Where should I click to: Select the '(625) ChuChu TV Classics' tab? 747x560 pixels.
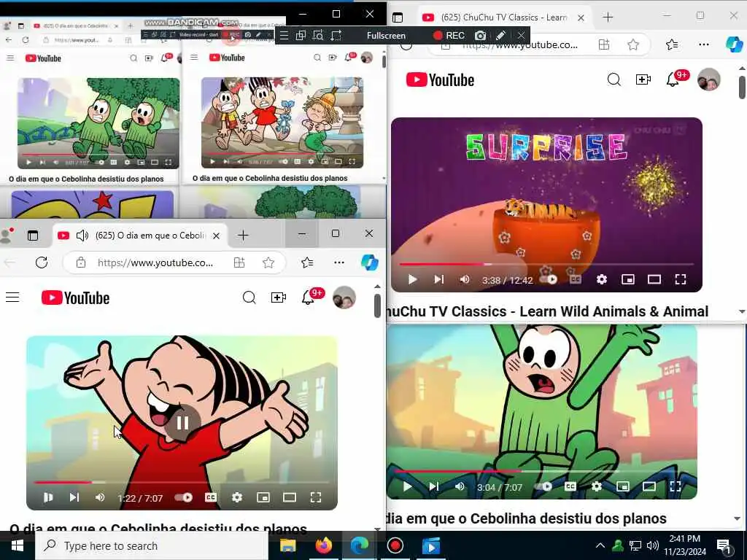coord(504,17)
